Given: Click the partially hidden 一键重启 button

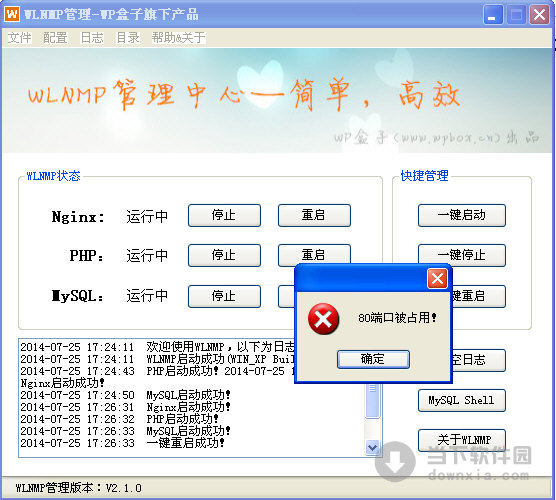Looking at the screenshot, I should 479,296.
